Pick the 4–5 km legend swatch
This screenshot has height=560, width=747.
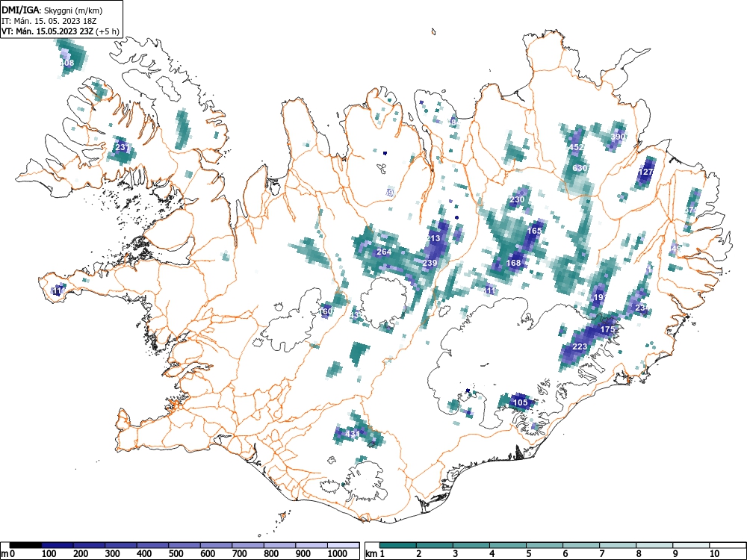tap(508, 545)
